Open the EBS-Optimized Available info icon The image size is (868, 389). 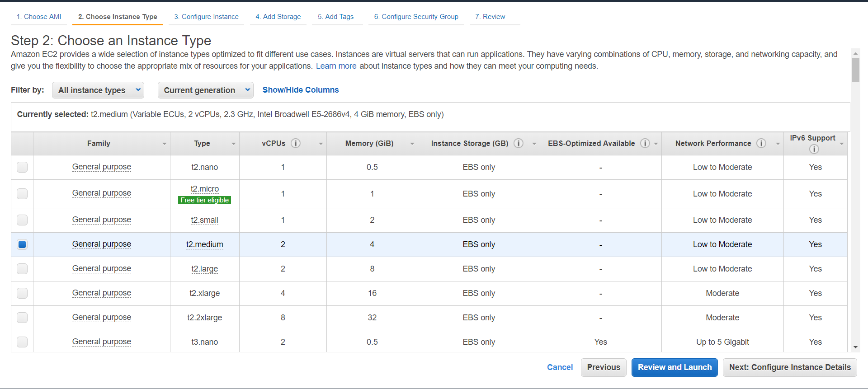645,143
